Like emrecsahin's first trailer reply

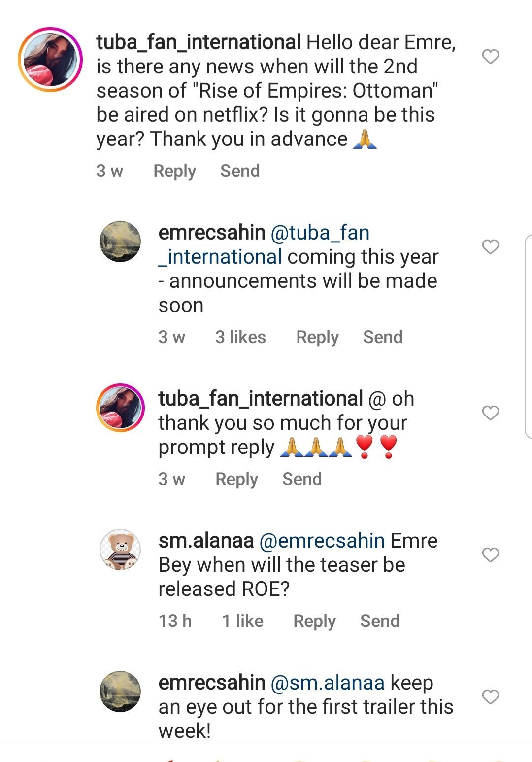tap(491, 696)
